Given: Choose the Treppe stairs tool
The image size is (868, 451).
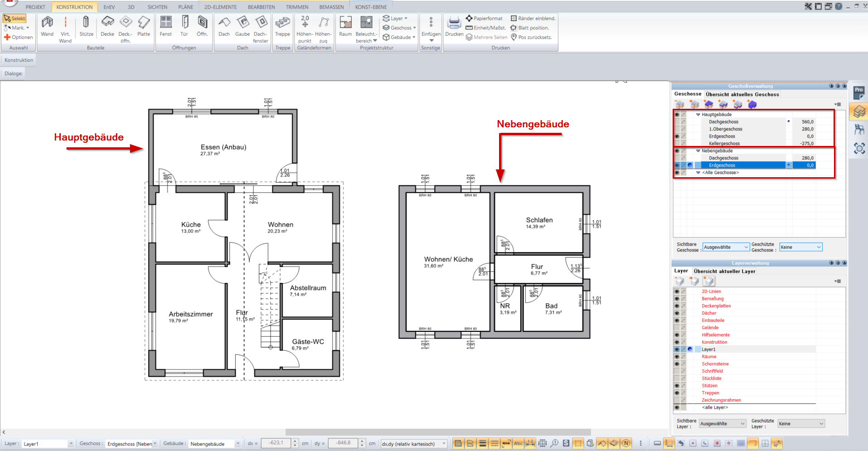Looking at the screenshot, I should [x=282, y=27].
